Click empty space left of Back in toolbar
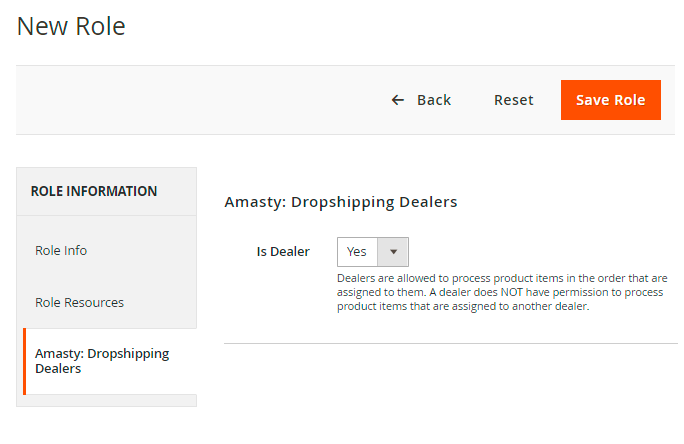684x444 pixels. pyautogui.click(x=200, y=100)
